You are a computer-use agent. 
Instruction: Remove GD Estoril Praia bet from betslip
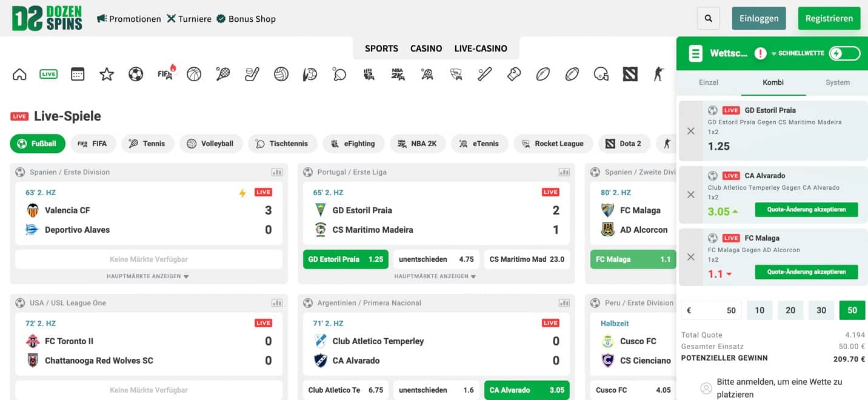[x=691, y=131]
